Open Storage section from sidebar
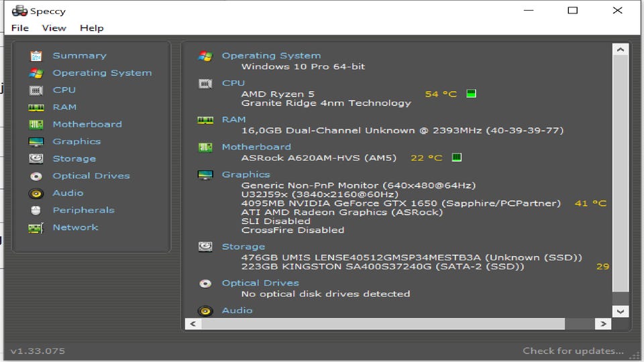 (74, 158)
